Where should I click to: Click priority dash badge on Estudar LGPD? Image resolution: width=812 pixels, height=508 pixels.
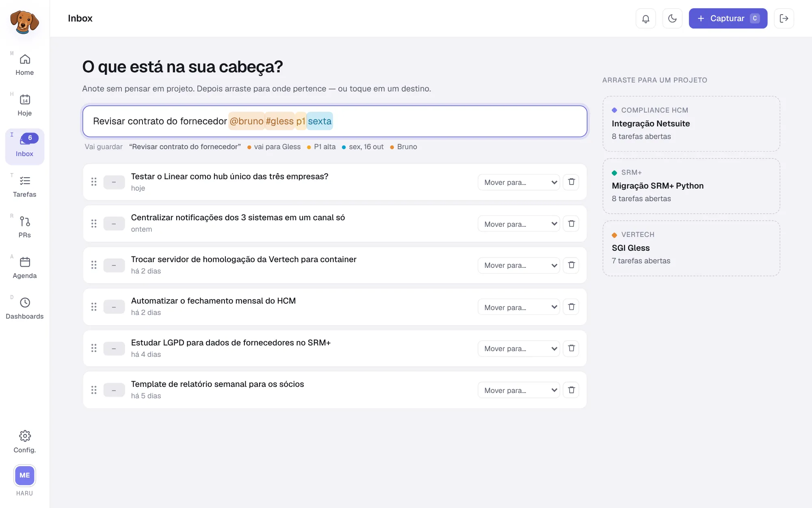(x=114, y=349)
